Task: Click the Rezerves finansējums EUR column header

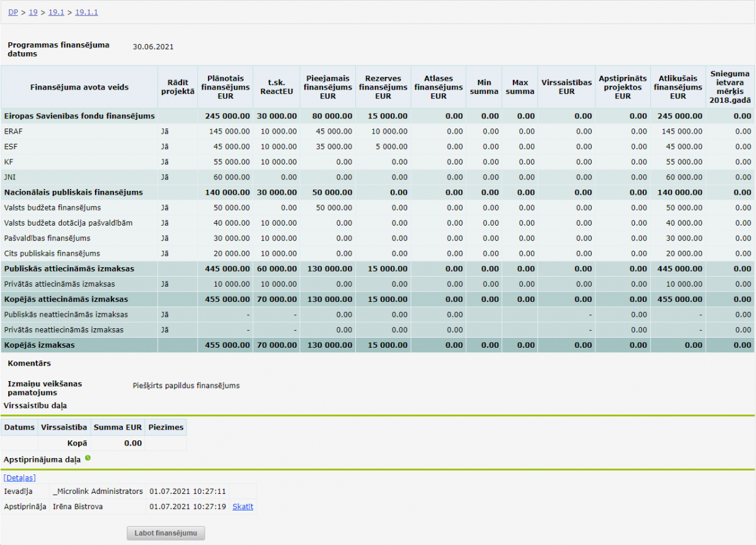Action: (x=383, y=87)
